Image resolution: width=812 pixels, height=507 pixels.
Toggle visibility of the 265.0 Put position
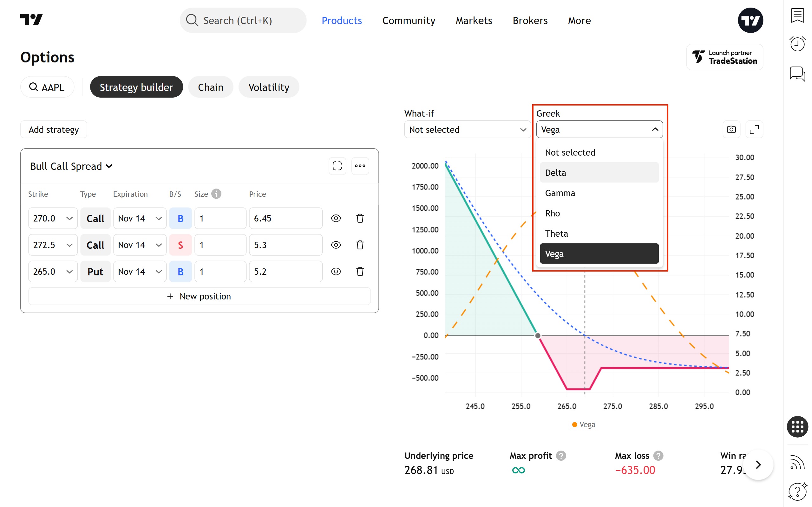(336, 271)
